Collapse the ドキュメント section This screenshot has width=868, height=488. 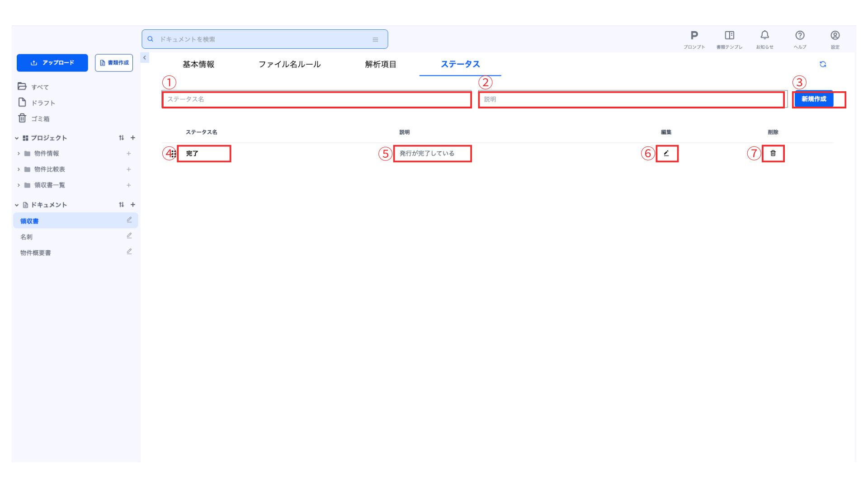tap(17, 205)
